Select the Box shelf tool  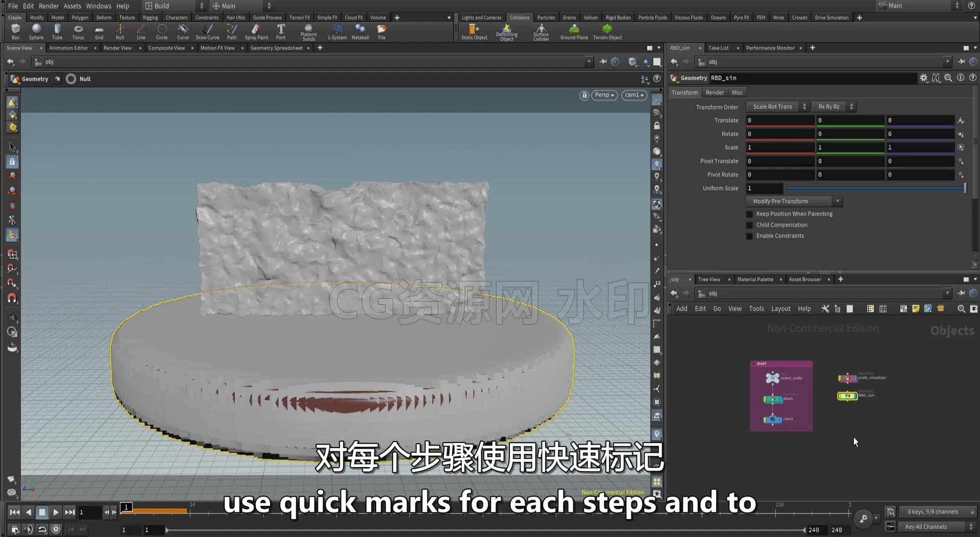(15, 32)
